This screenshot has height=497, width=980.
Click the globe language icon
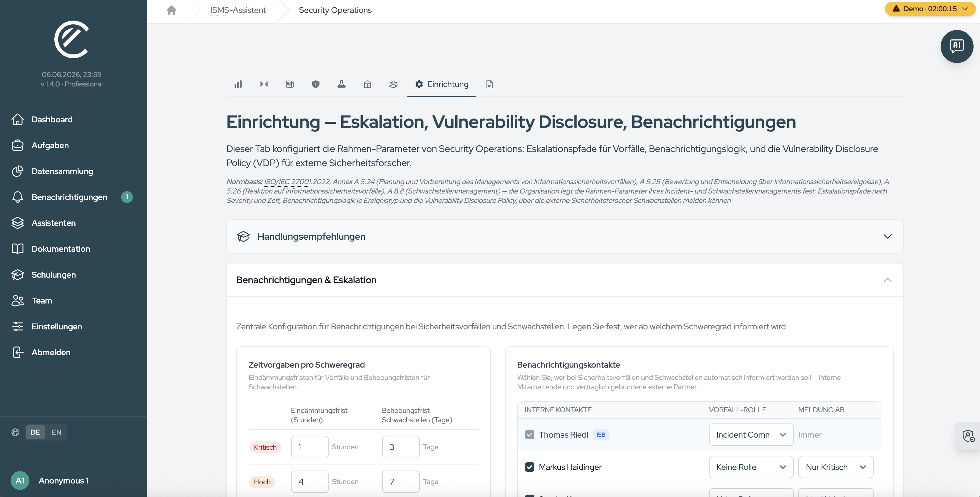pyautogui.click(x=15, y=432)
